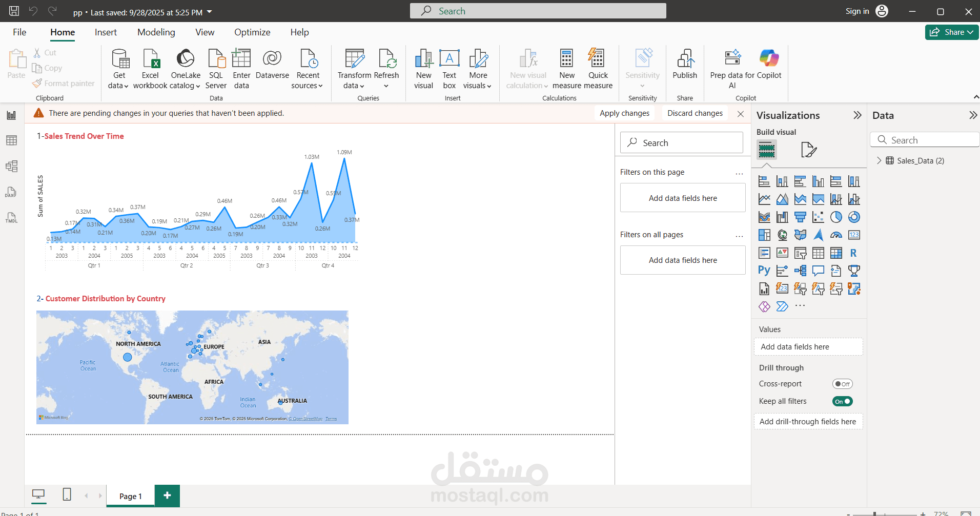Select the Python script visual

(x=764, y=271)
